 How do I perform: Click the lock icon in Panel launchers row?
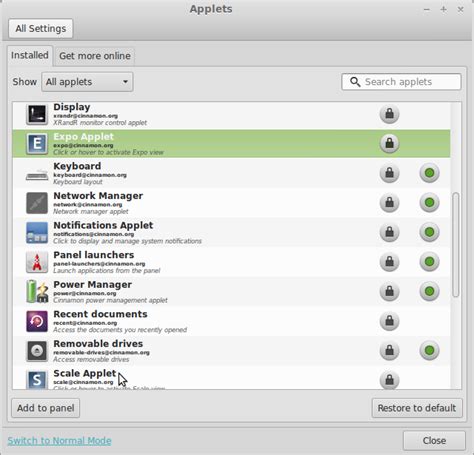(389, 262)
